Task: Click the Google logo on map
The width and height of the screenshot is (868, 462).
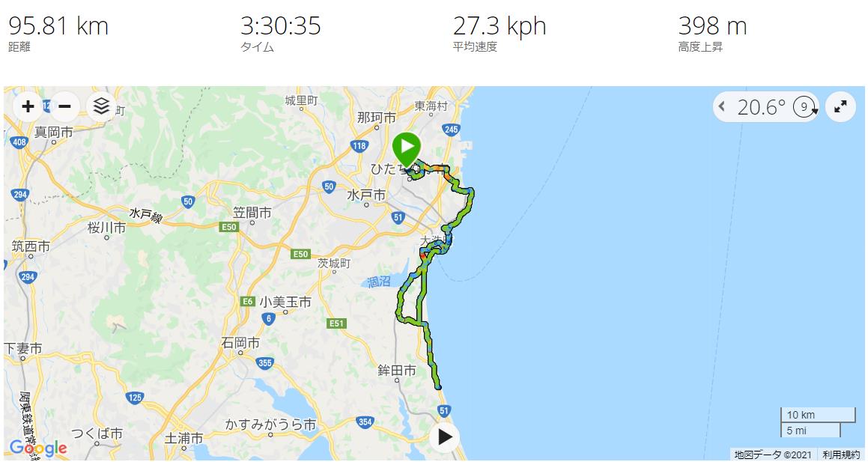Action: [38, 448]
